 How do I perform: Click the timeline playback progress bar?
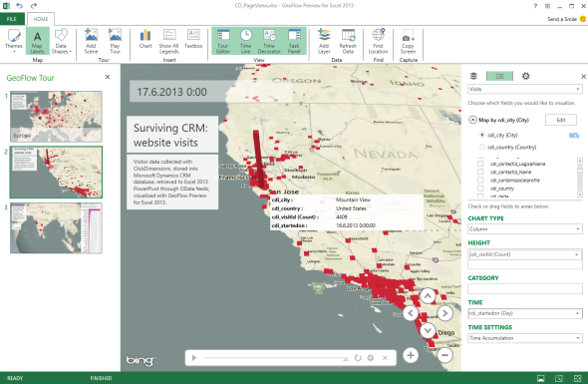(x=276, y=358)
